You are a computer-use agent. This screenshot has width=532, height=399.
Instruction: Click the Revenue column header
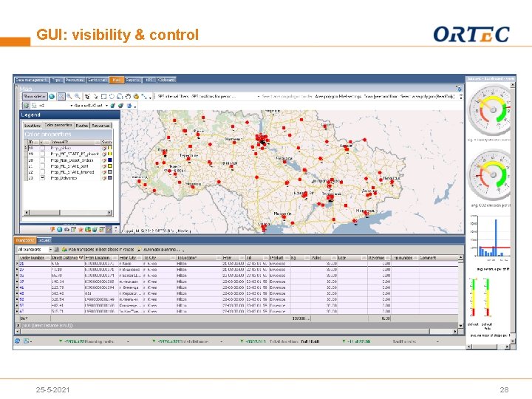pos(379,258)
